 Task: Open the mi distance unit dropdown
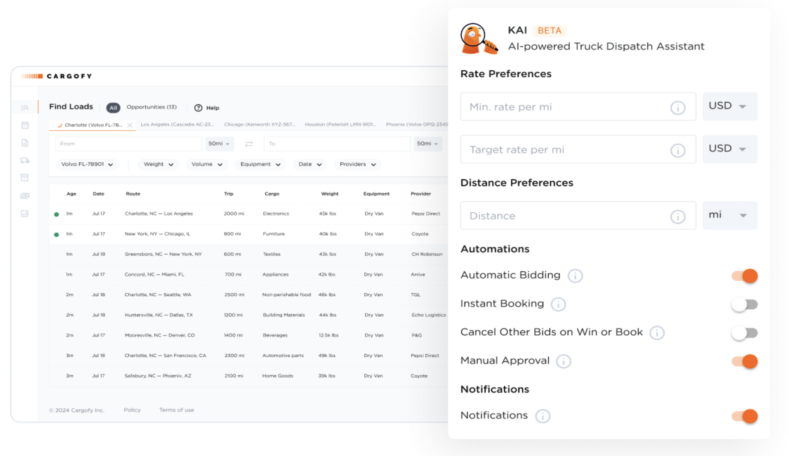pyautogui.click(x=729, y=216)
